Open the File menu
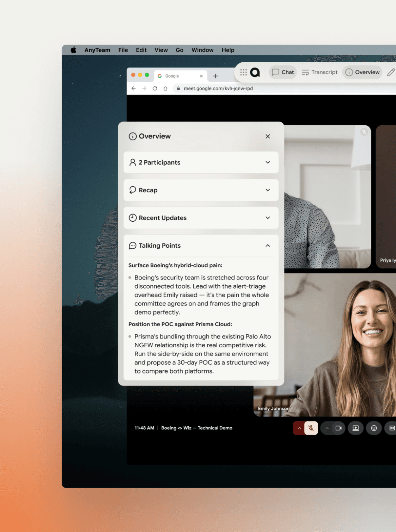Image resolution: width=396 pixels, height=532 pixels. pos(123,50)
